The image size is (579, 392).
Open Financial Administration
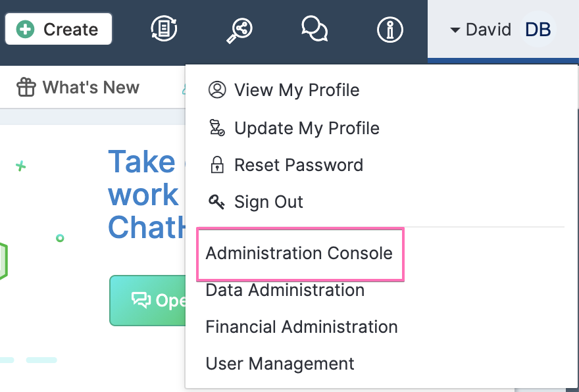click(302, 327)
